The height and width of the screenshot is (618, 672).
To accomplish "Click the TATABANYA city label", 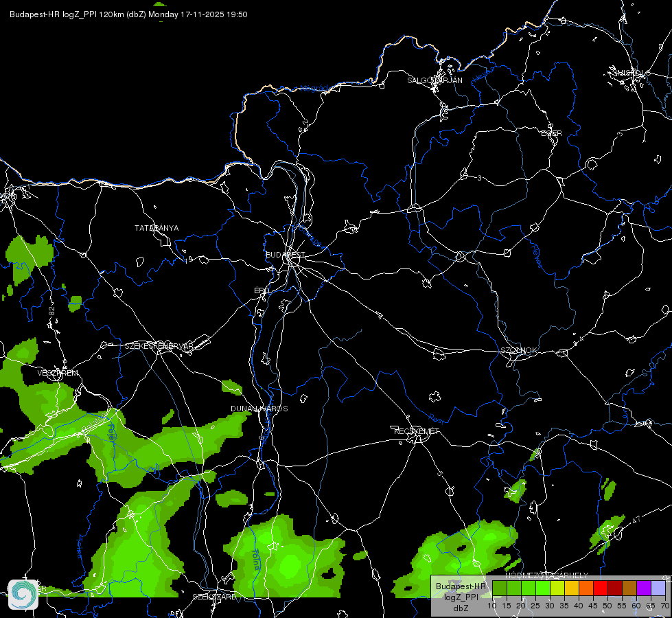I will [x=157, y=228].
